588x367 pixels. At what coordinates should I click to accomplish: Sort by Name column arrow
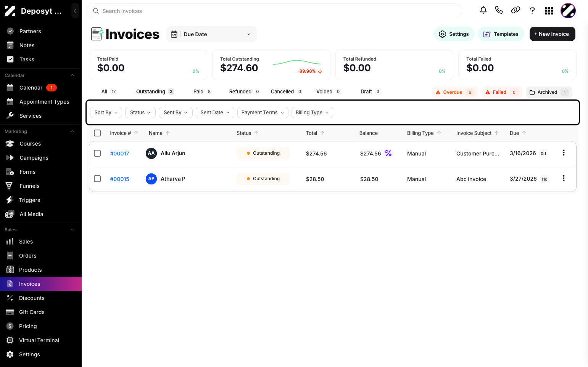[x=168, y=133]
